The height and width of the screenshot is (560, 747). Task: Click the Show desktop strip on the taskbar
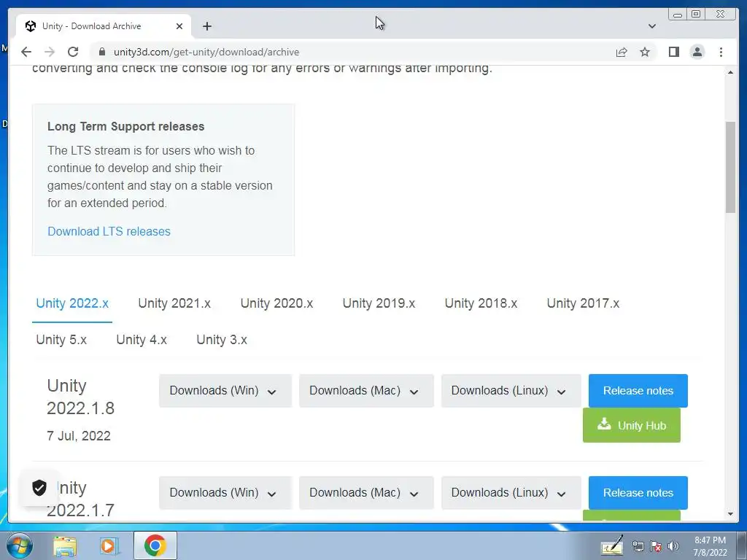point(742,545)
